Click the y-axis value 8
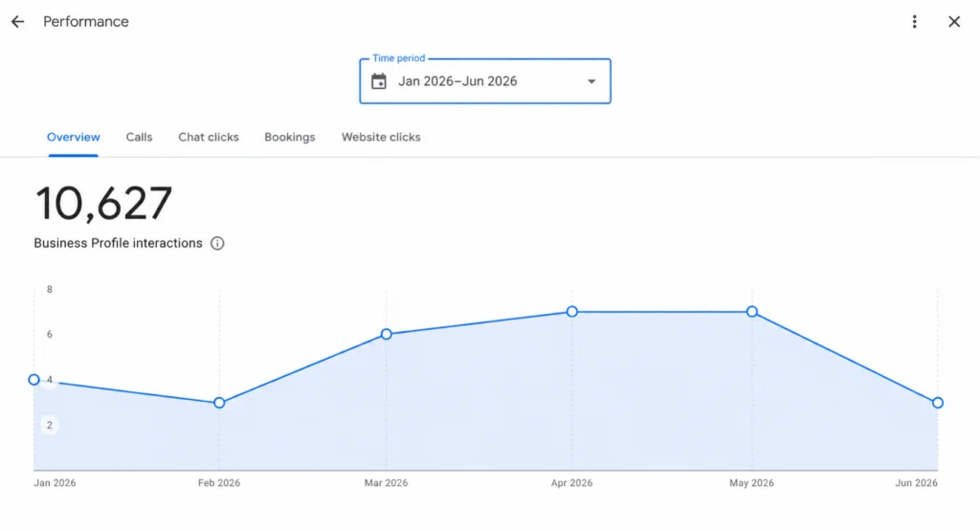Viewport: 980px width, 531px height. click(50, 289)
